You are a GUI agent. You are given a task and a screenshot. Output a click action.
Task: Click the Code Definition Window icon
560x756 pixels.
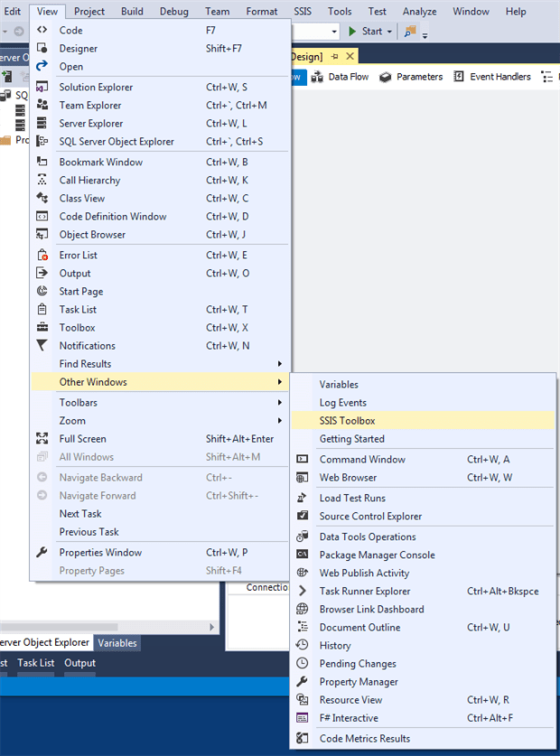42,217
